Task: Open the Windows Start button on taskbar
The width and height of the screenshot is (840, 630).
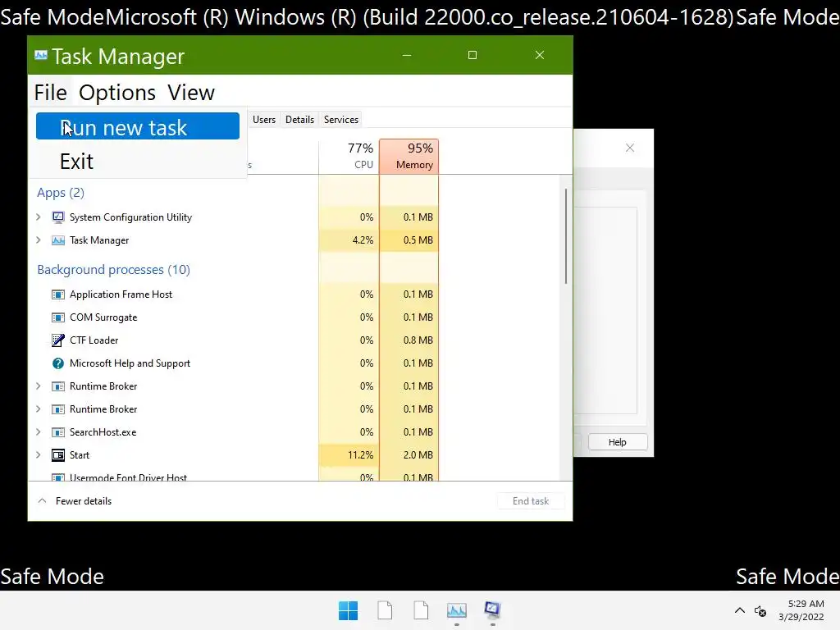Action: (348, 610)
